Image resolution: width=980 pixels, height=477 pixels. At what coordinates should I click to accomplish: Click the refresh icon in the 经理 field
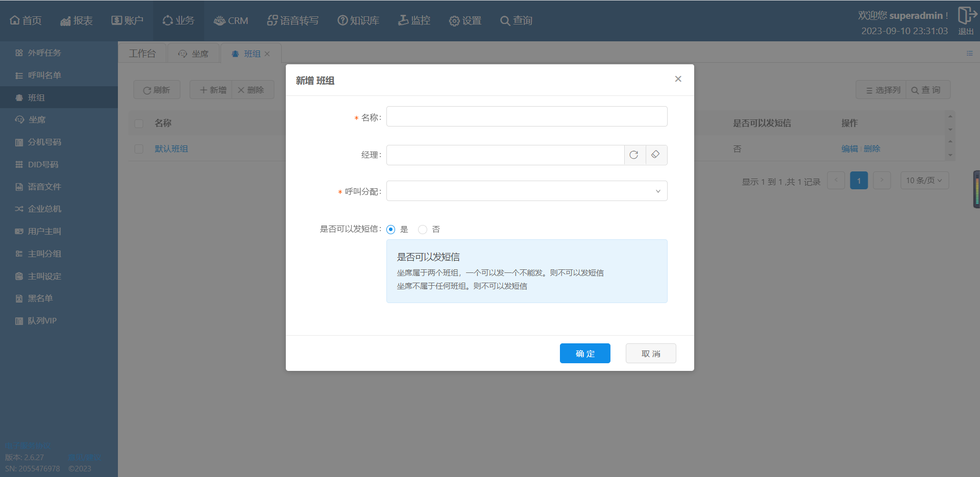click(x=634, y=155)
